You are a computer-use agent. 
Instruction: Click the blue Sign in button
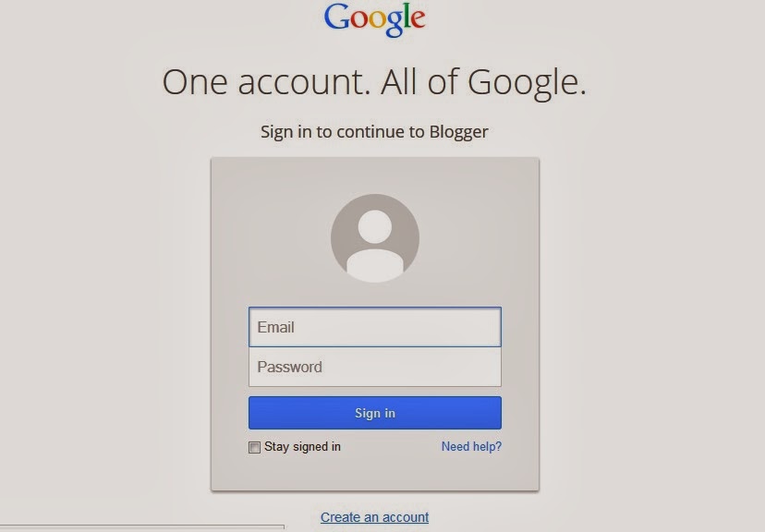coord(375,413)
